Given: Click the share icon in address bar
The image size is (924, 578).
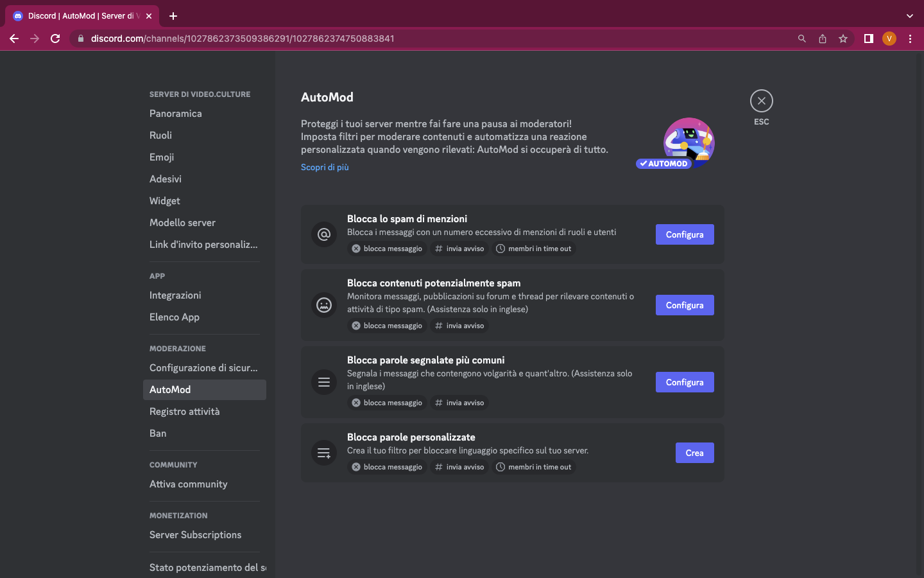Looking at the screenshot, I should [x=823, y=39].
